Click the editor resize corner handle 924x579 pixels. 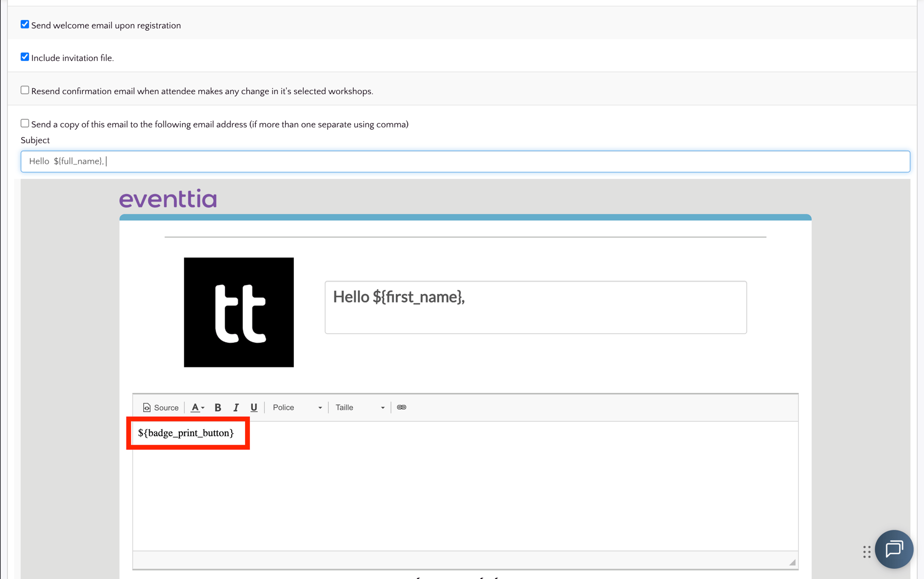(792, 562)
